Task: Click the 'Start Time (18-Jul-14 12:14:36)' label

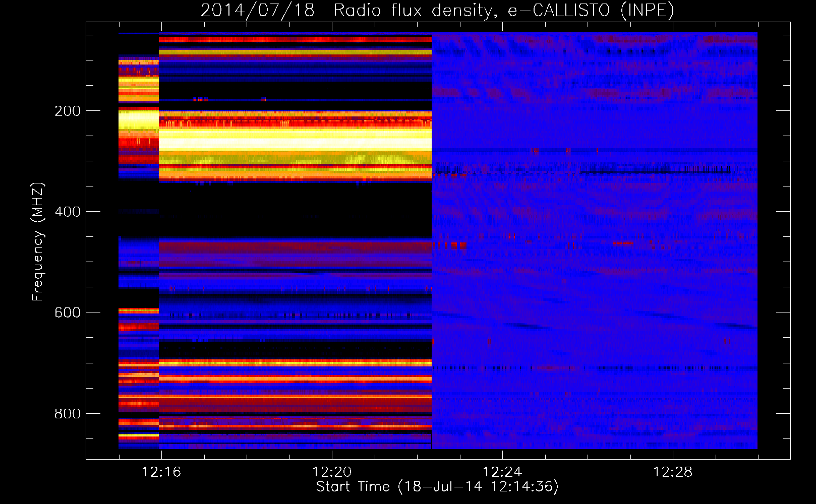Action: click(437, 487)
